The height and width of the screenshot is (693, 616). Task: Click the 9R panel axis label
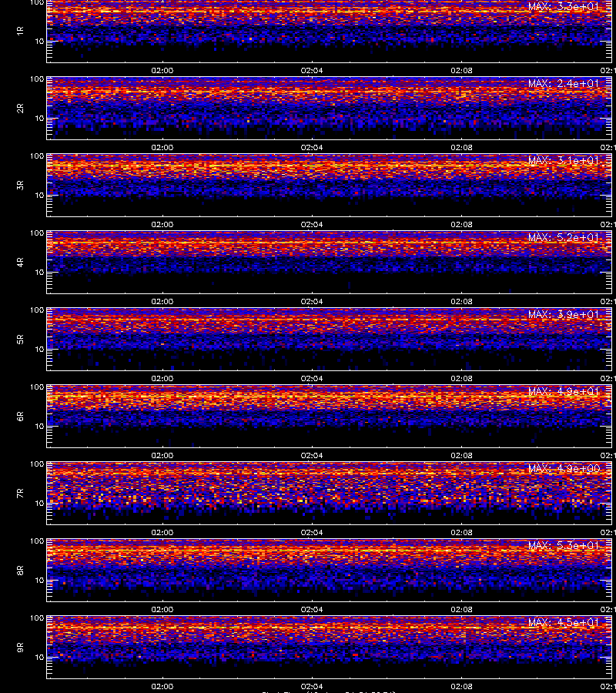(x=20, y=647)
